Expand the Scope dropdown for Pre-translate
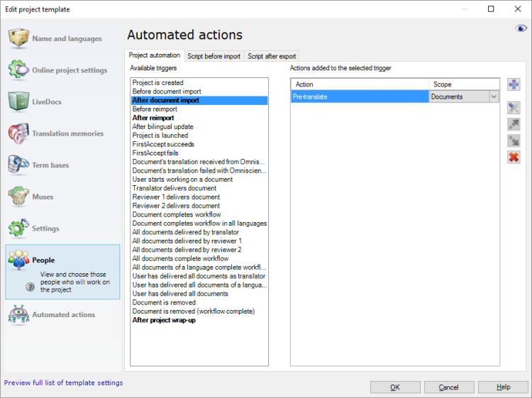The image size is (532, 398). point(494,96)
